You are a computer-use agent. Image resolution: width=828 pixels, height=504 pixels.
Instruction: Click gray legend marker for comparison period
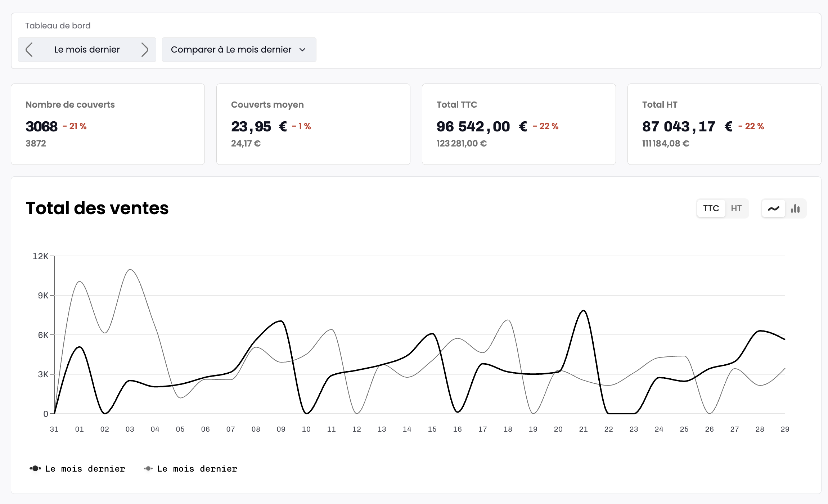point(148,468)
